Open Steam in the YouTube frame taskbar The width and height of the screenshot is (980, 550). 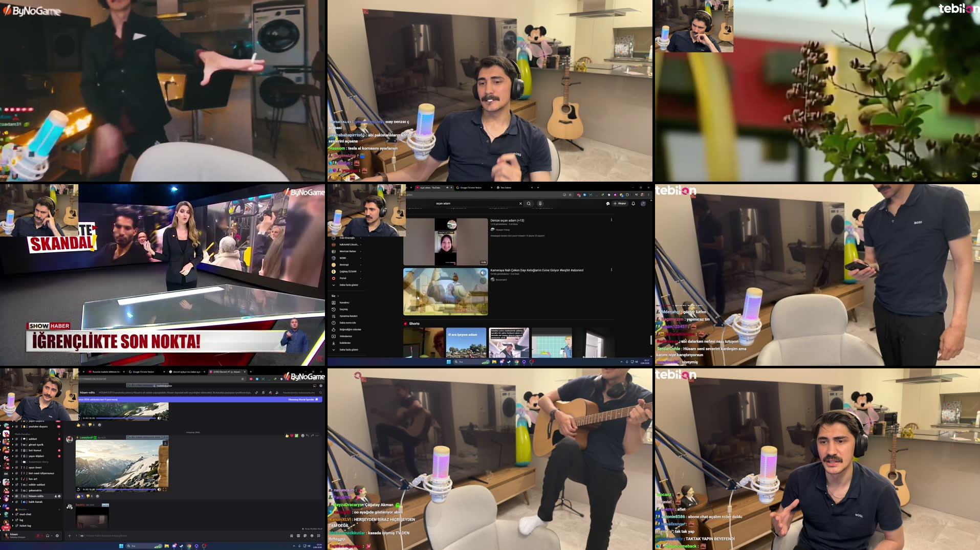[509, 362]
